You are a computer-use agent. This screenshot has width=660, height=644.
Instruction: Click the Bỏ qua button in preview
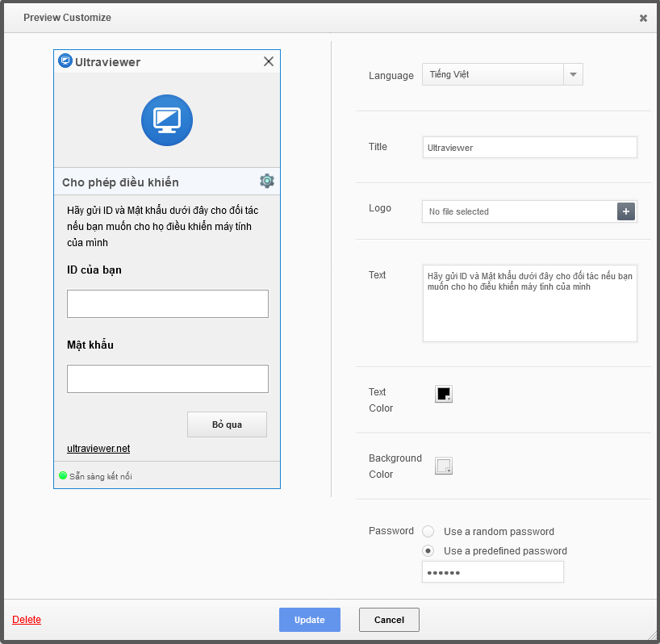click(227, 424)
